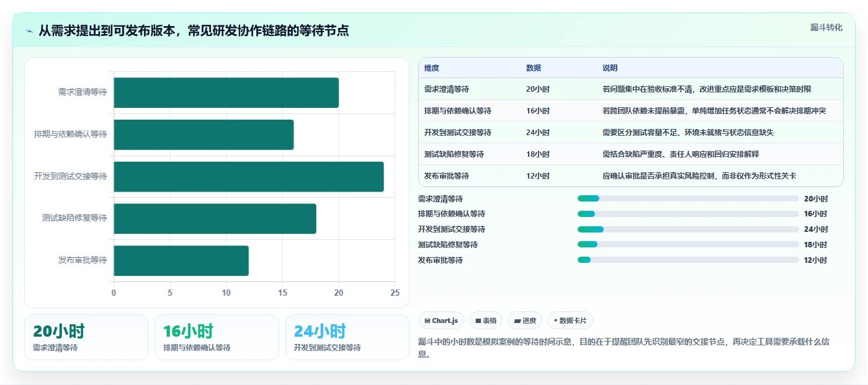Click chart axis label 需求澄清等待
The image size is (868, 385).
(83, 92)
